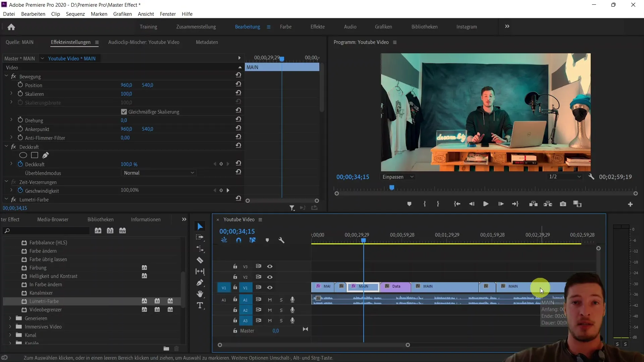Open the Media-Browser tab
This screenshot has width=644, height=362.
(53, 220)
